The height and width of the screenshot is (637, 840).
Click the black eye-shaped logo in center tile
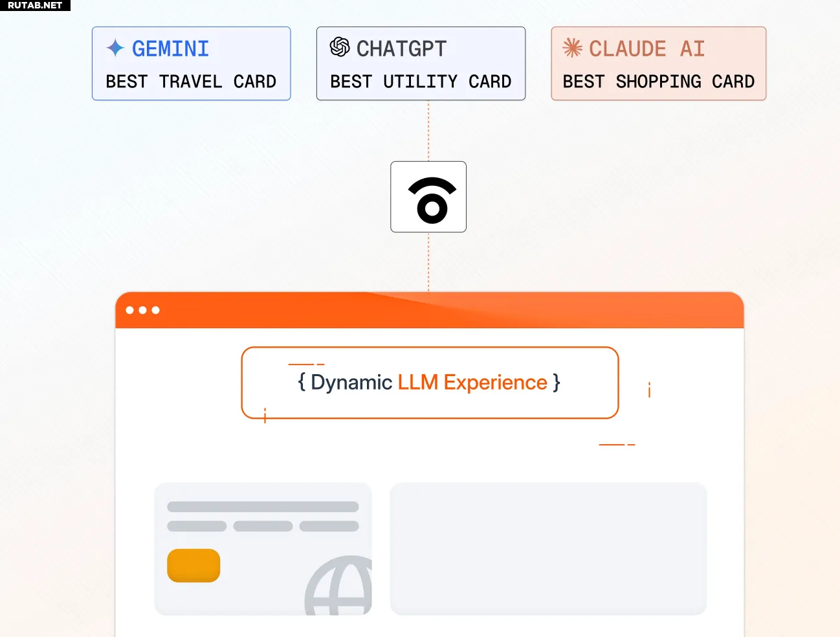point(432,199)
